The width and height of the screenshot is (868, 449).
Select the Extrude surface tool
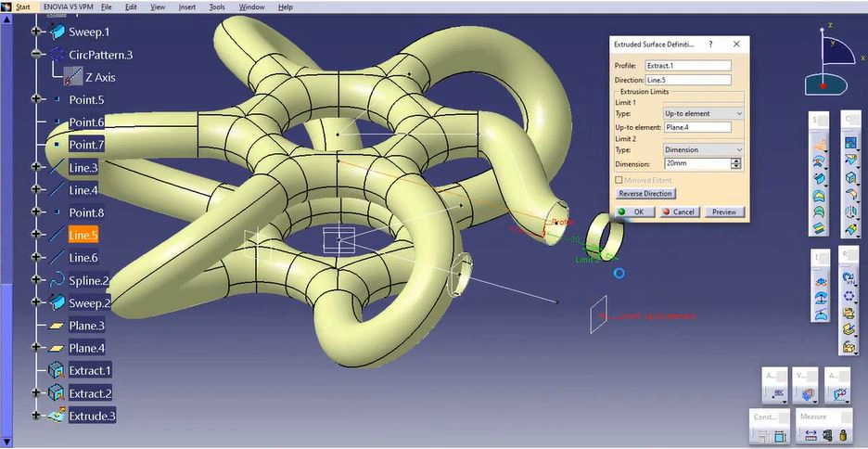(819, 146)
